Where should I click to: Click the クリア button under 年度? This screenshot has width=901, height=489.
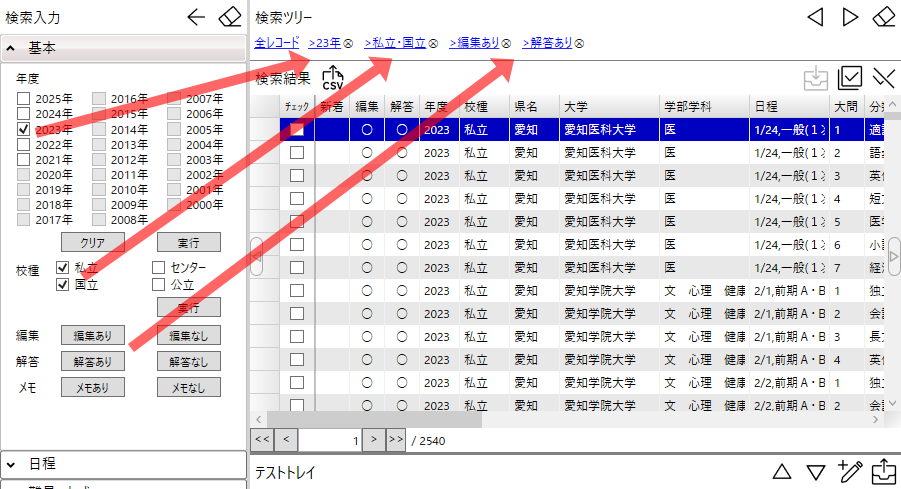coord(93,242)
